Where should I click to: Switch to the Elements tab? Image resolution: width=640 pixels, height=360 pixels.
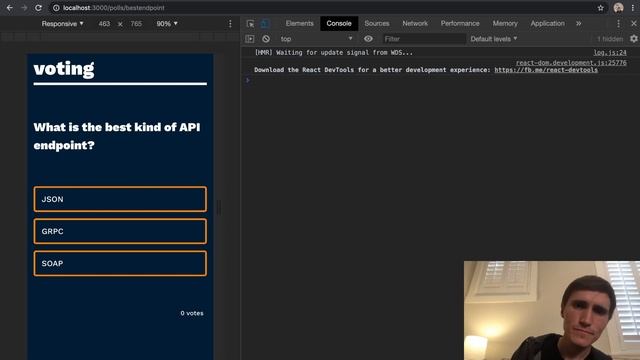tap(300, 23)
